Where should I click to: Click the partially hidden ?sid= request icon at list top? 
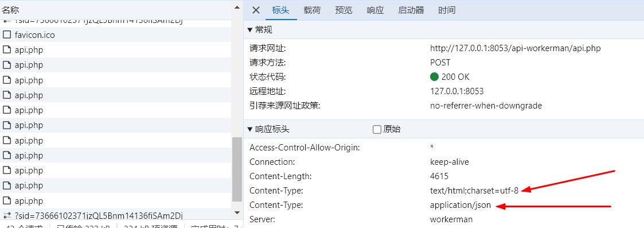pyautogui.click(x=6, y=21)
